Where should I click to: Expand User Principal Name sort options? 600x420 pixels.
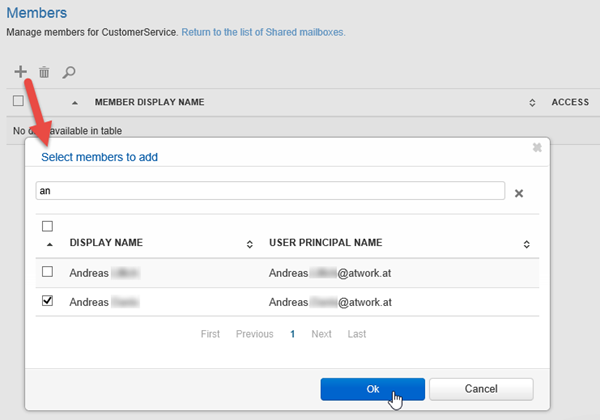[x=526, y=244]
